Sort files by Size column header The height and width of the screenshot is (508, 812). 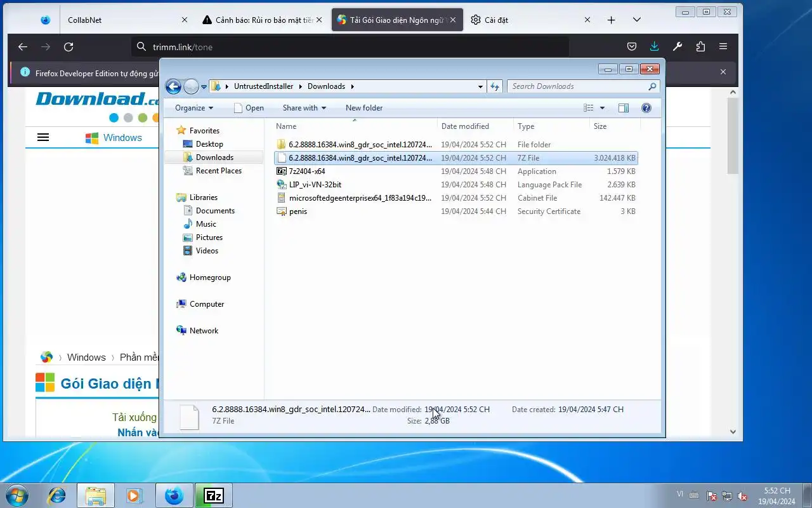(x=614, y=126)
